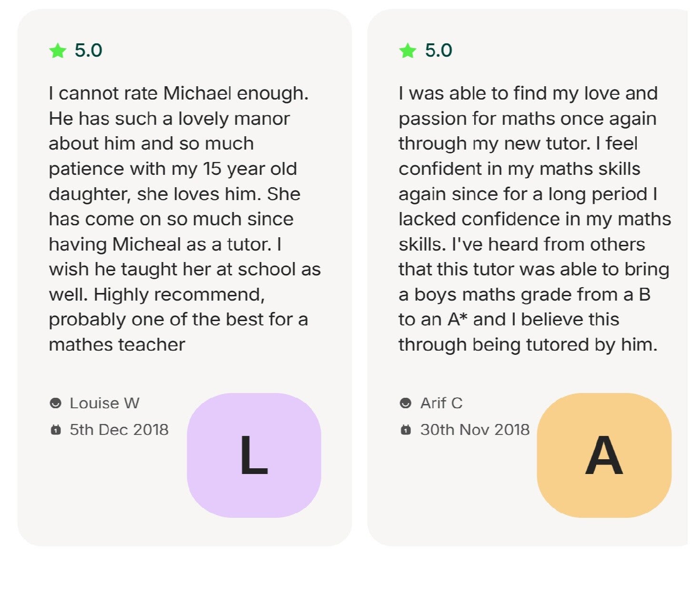Click the 5.0 rating on Arif's card
700x605 pixels.
pyautogui.click(x=439, y=50)
